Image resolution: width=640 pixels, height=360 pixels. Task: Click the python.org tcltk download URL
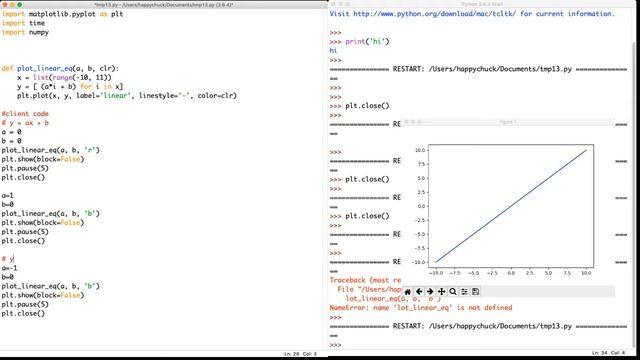pos(434,14)
